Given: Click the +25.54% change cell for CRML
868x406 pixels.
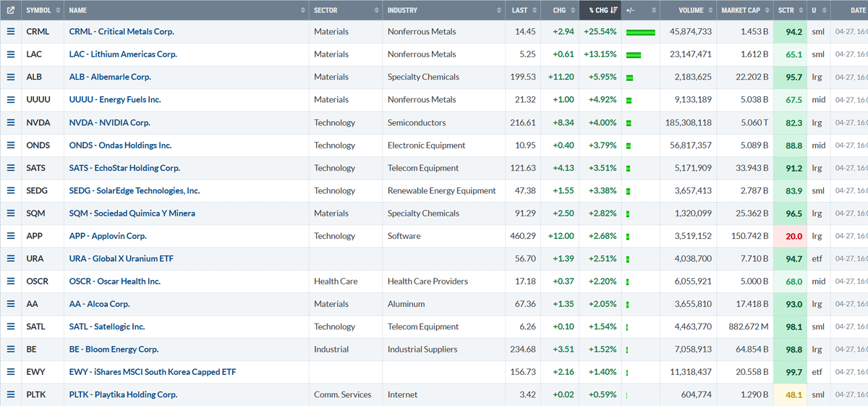Looking at the screenshot, I should (x=602, y=32).
